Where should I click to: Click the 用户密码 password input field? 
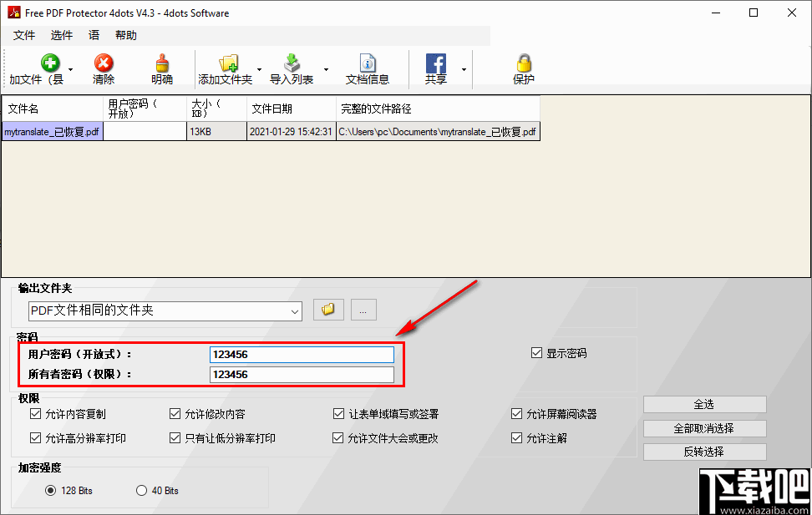pos(302,354)
